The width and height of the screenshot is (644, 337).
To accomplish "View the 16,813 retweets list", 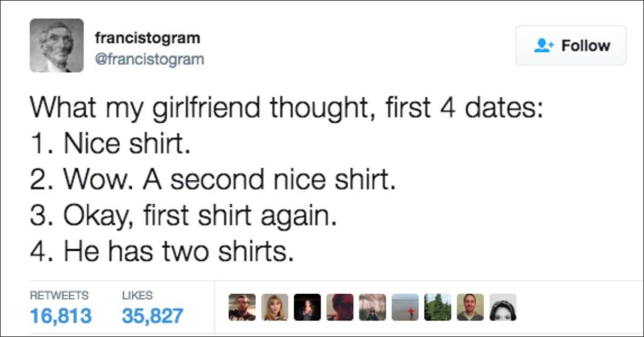I will (60, 315).
